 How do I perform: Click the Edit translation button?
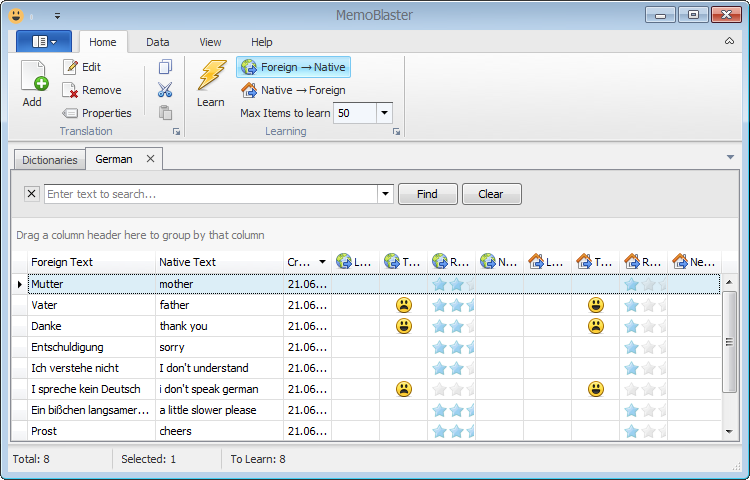tap(82, 67)
